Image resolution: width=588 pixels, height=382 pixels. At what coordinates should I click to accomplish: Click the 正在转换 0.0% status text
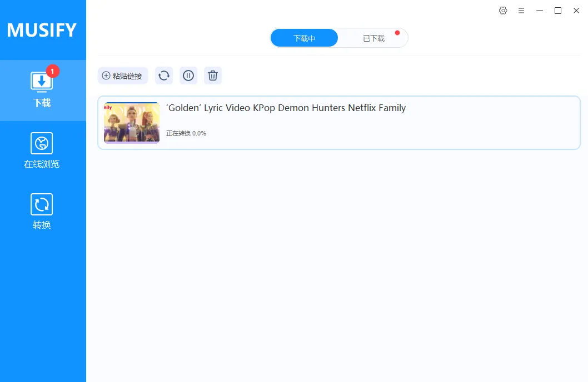coord(186,133)
